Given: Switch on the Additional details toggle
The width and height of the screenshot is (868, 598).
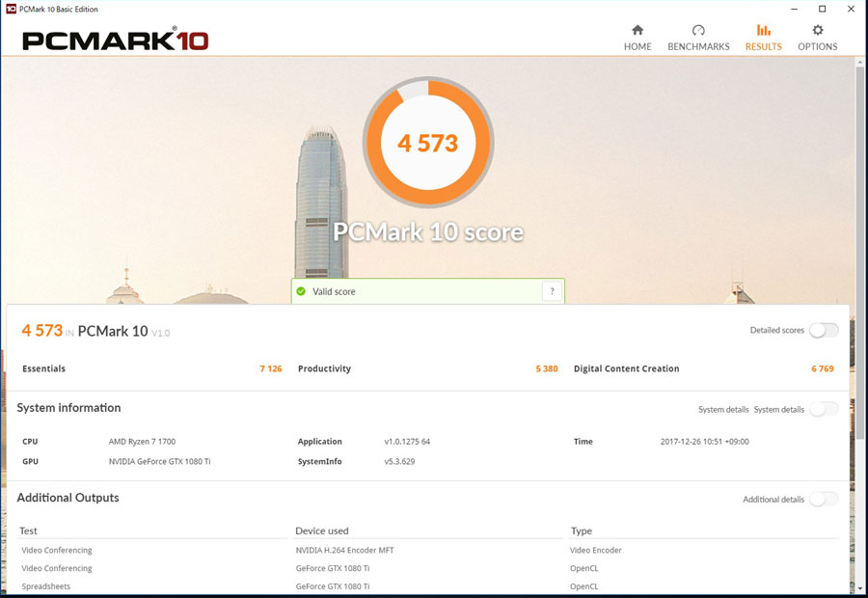Looking at the screenshot, I should [824, 500].
